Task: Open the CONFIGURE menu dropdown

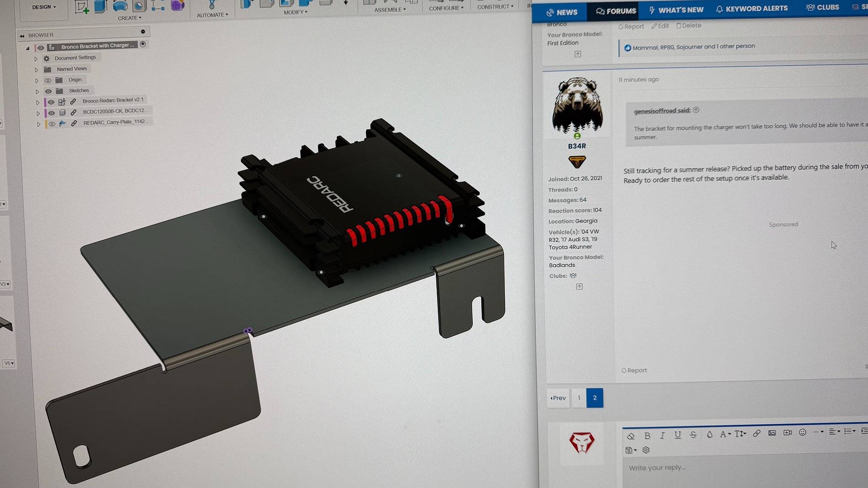Action: tap(446, 8)
